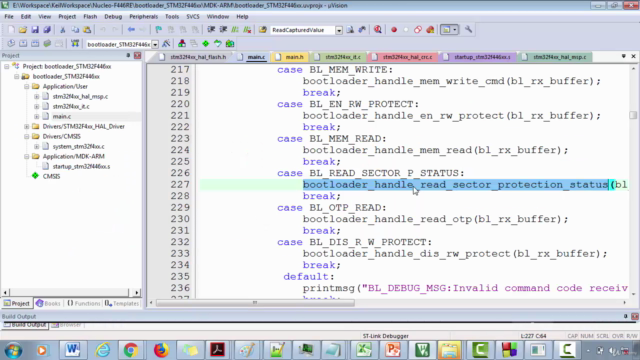The height and width of the screenshot is (360, 640).
Task: Start the debug session with magnifier icon
Action: [378, 30]
